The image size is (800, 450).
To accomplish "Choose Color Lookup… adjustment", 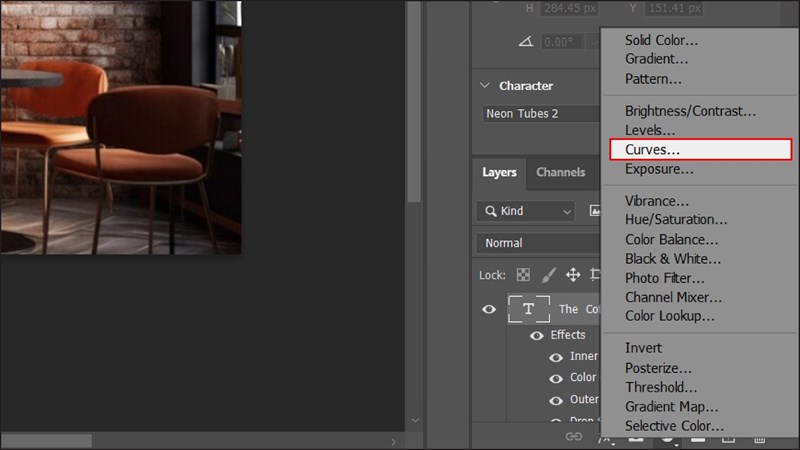I will [669, 316].
